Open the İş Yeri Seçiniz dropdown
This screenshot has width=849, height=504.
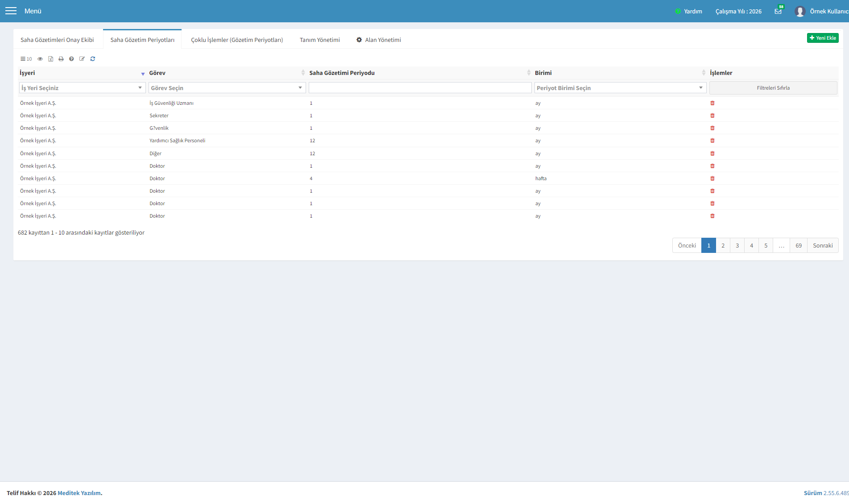pos(82,88)
